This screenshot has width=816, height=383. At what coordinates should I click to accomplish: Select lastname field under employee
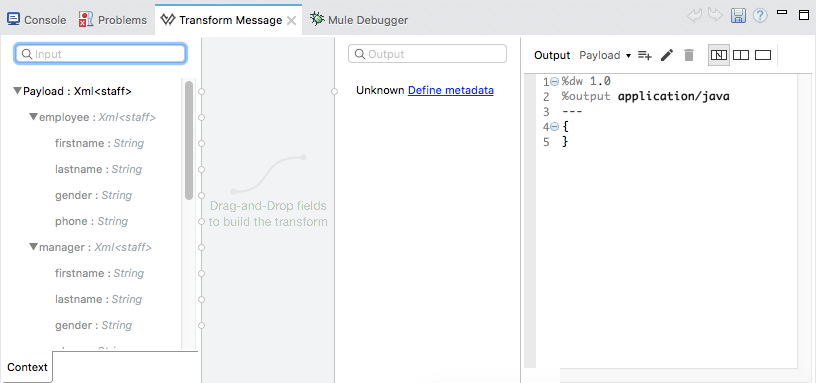pyautogui.click(x=98, y=169)
